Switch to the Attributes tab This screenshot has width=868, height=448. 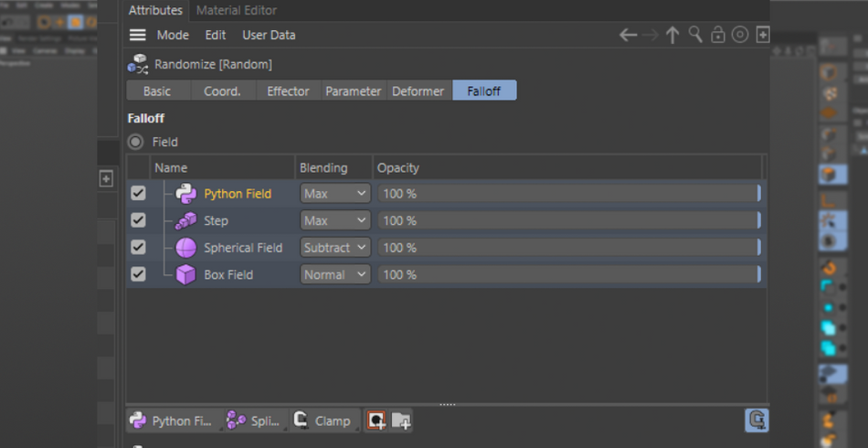[x=155, y=10]
